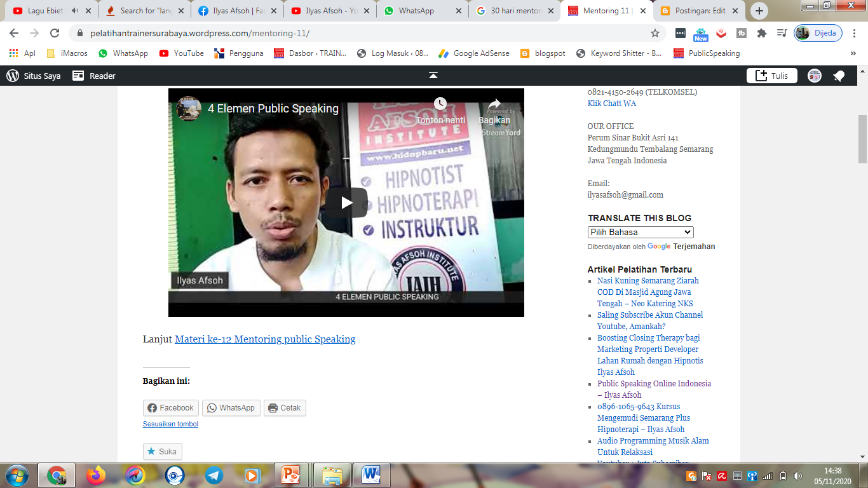Open the Chrome extensions puzzle icon

762,33
